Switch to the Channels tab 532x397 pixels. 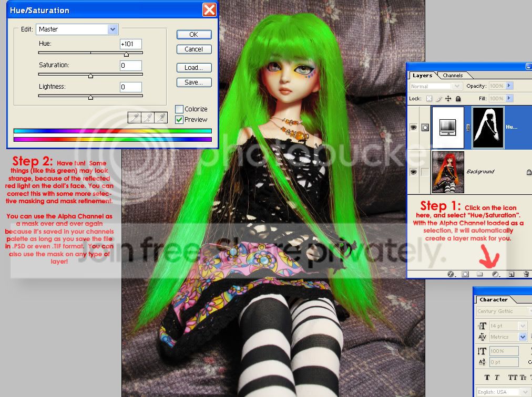click(452, 76)
